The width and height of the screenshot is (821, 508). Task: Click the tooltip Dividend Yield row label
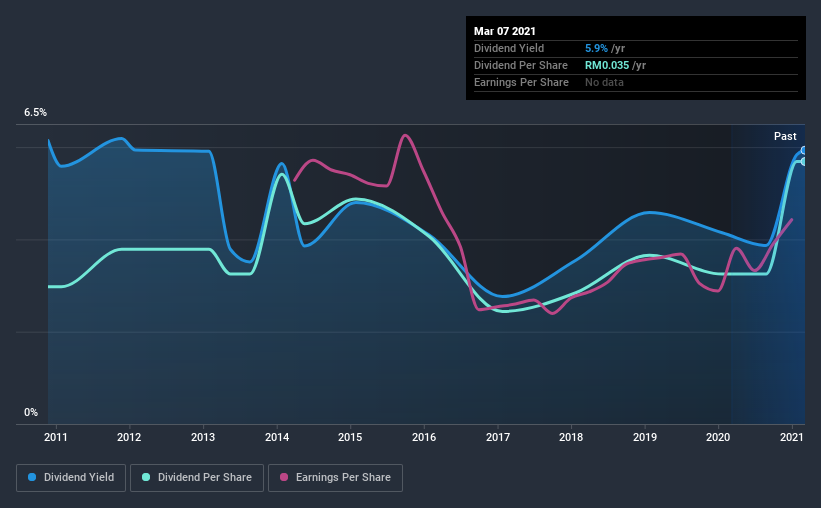(509, 48)
